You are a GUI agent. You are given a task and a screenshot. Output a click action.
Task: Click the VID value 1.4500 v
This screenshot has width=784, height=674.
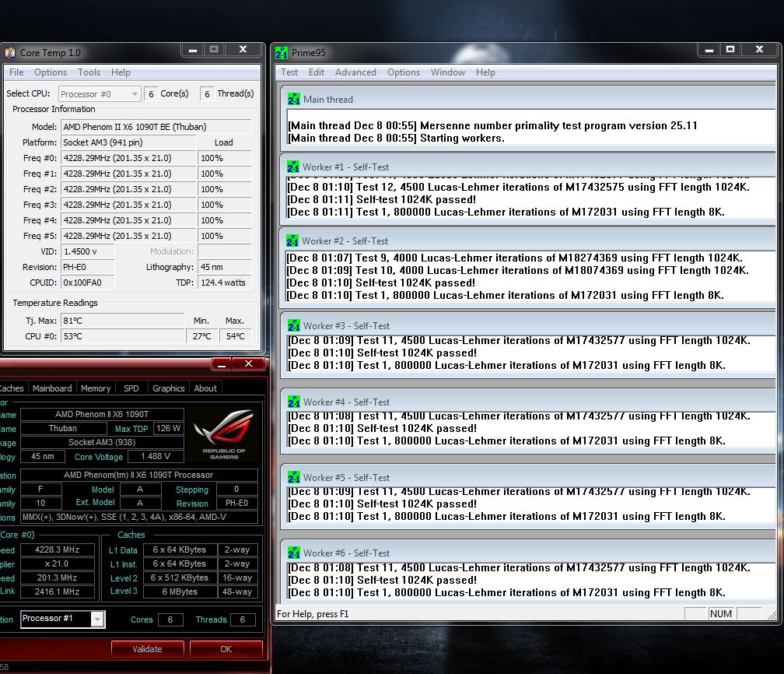87,251
